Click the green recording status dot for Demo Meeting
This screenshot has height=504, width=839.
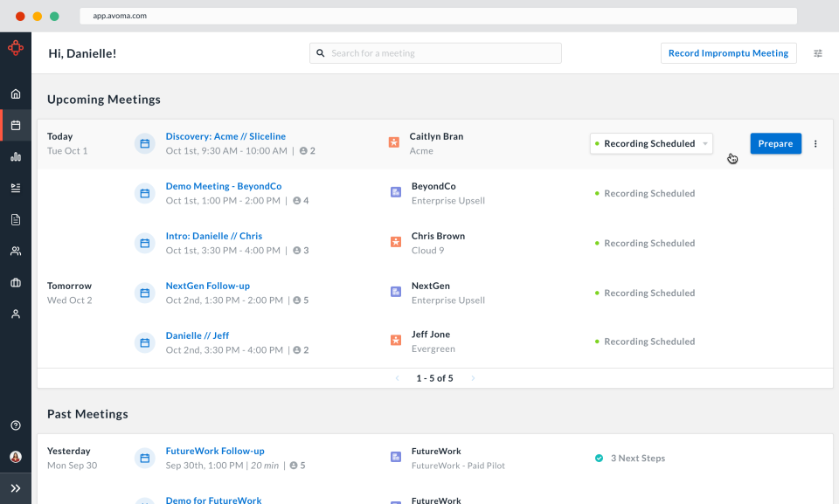596,193
